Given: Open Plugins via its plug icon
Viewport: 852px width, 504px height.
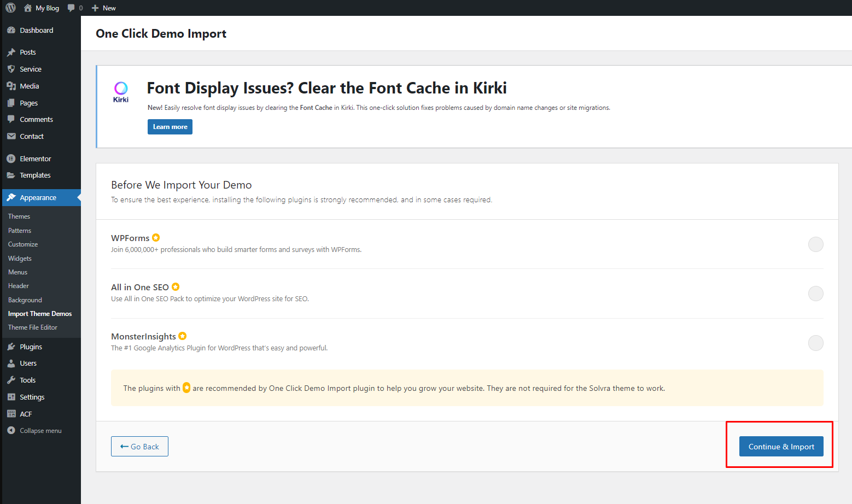Looking at the screenshot, I should coord(11,347).
